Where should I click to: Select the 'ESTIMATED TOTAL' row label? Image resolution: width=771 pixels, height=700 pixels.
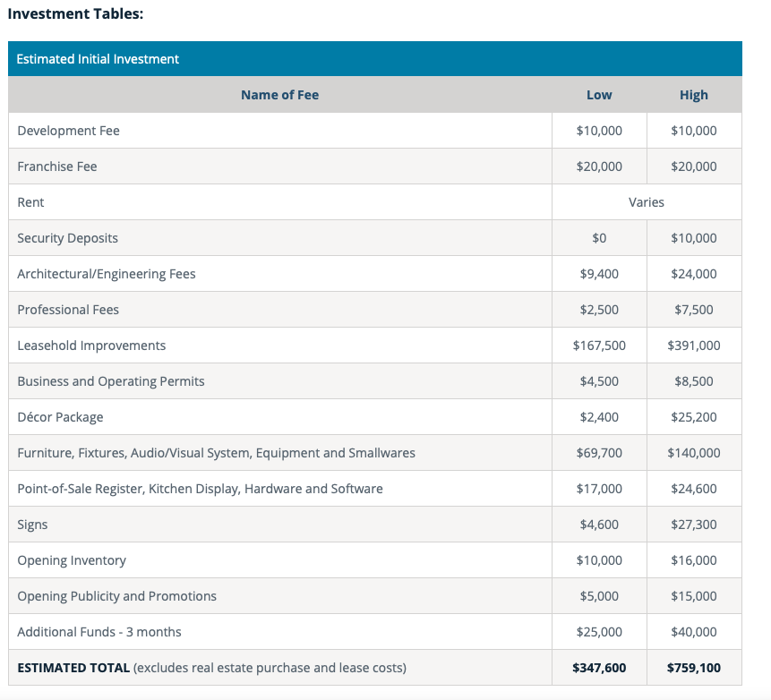[73, 668]
